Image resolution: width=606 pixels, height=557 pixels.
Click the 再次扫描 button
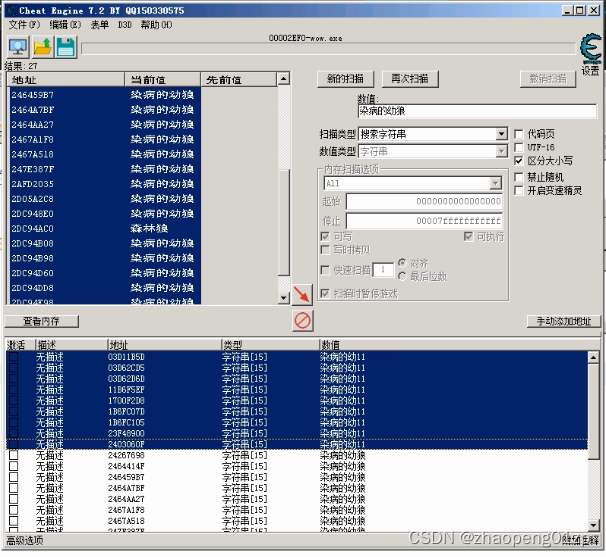410,79
